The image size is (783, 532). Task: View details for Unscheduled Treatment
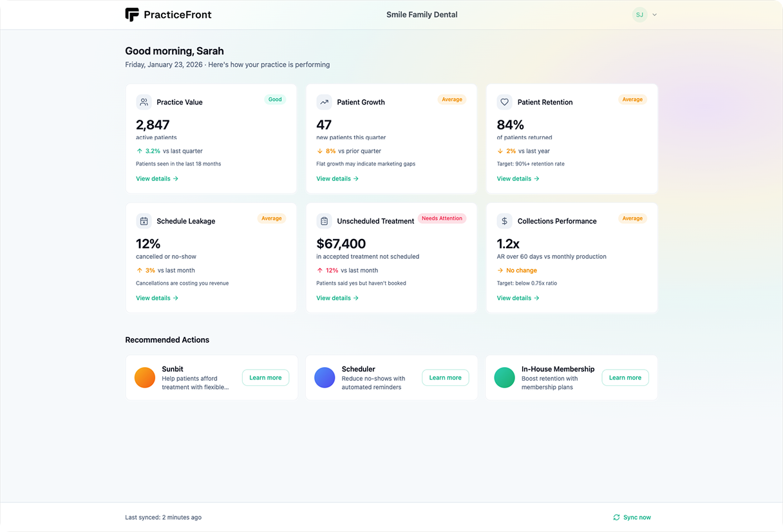click(x=337, y=298)
